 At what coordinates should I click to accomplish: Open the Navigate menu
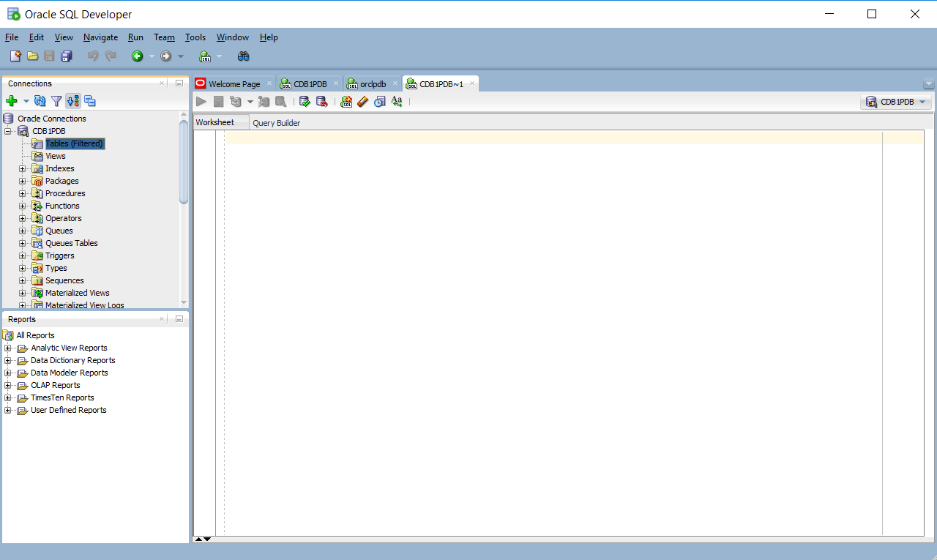coord(100,37)
